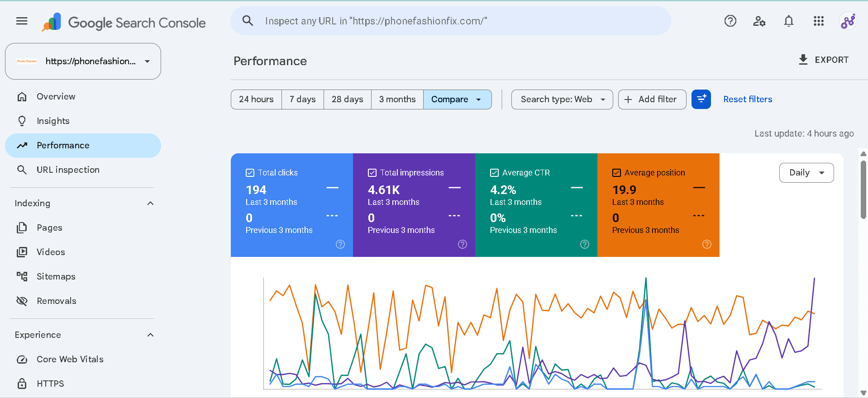Uncheck the Total clicks checkbox
The width and height of the screenshot is (868, 398).
(250, 173)
